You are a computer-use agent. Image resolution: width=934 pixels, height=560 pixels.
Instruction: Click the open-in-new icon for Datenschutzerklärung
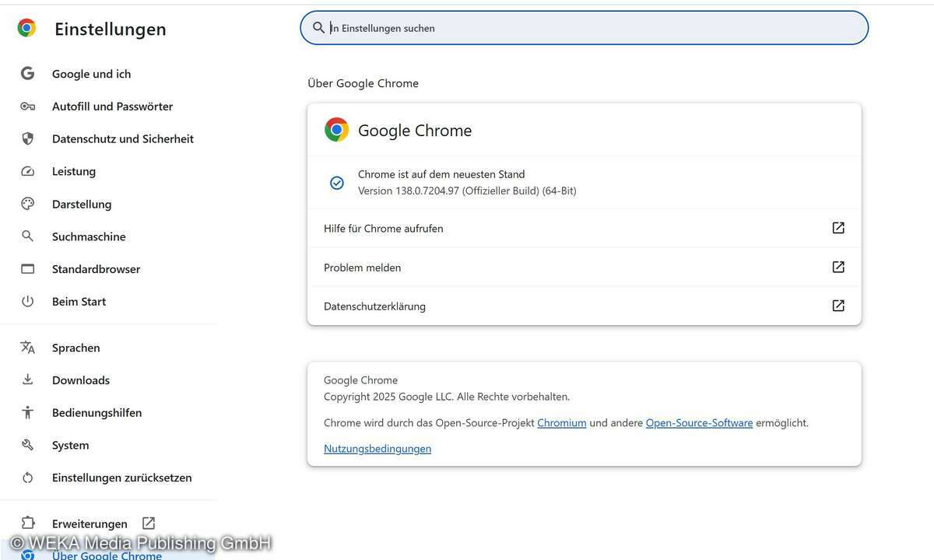pos(838,306)
